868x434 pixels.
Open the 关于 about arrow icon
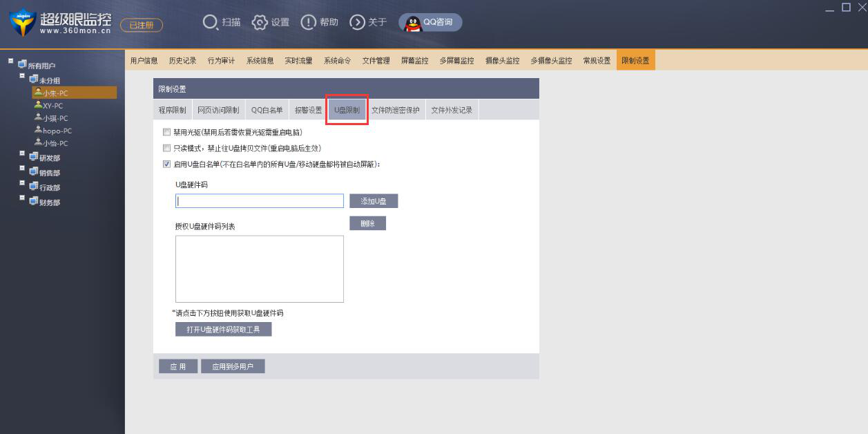point(357,22)
